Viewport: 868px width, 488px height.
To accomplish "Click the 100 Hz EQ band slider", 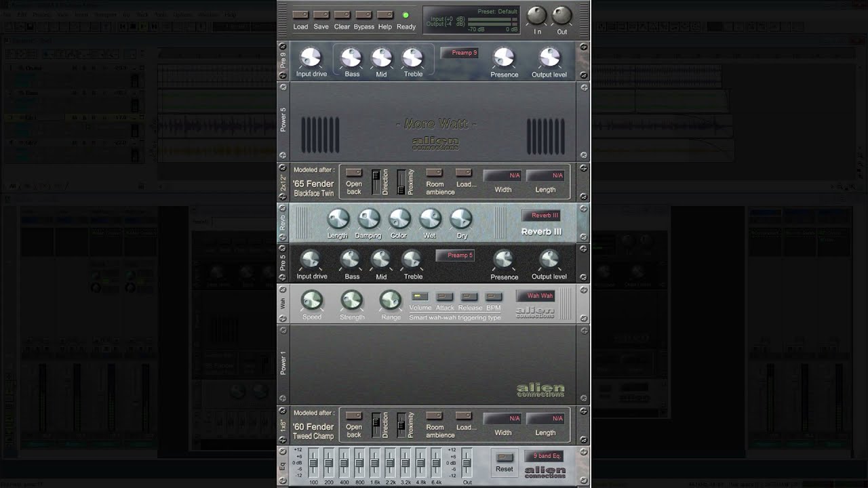I will coord(313,463).
